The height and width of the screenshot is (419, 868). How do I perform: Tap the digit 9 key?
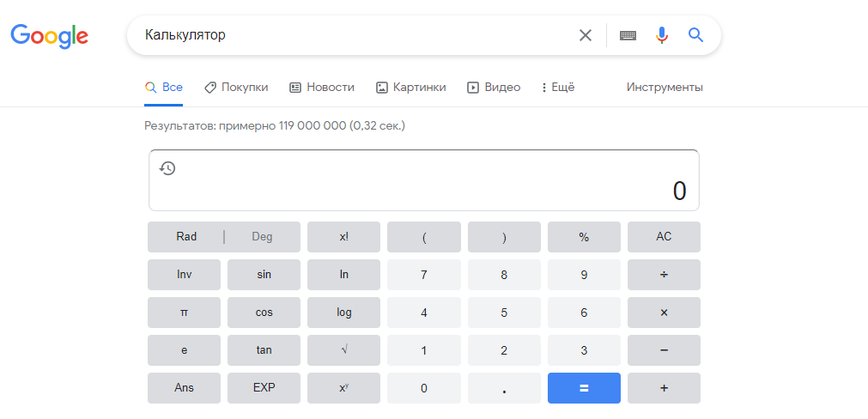tap(584, 275)
